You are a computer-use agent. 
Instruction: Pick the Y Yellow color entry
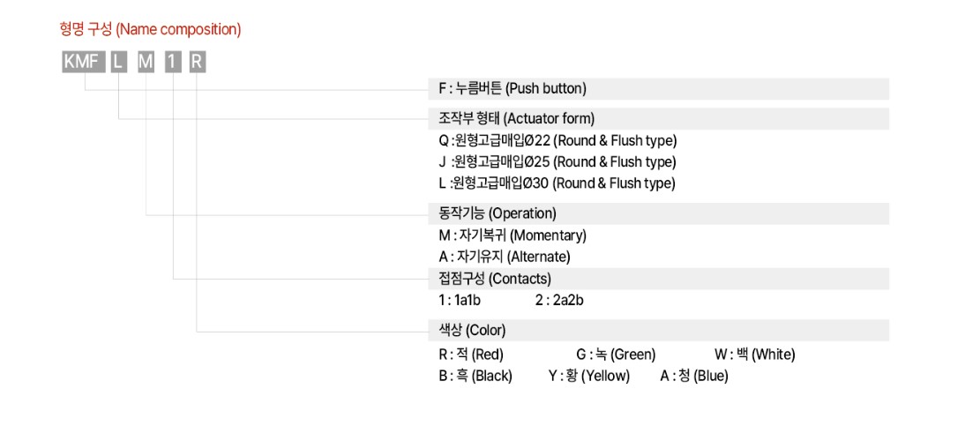coord(589,376)
